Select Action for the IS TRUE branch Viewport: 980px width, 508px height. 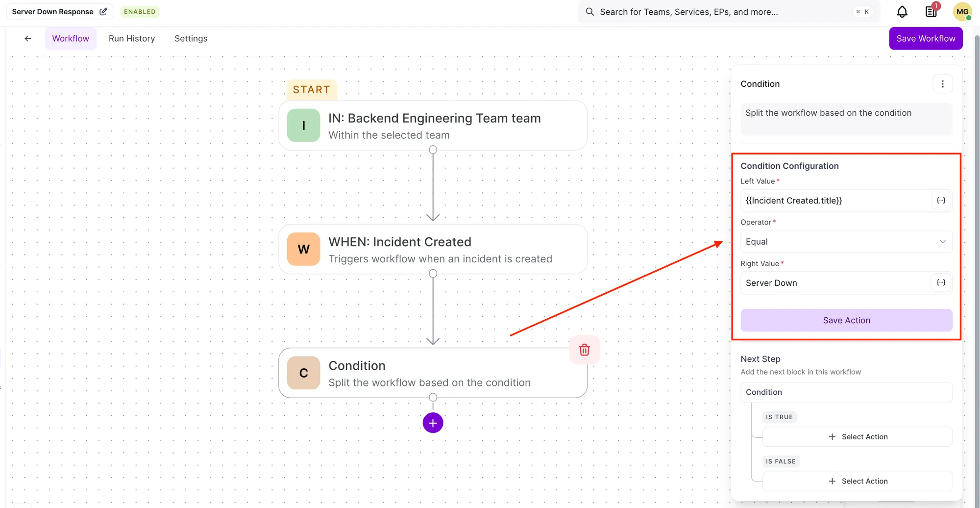(x=857, y=437)
